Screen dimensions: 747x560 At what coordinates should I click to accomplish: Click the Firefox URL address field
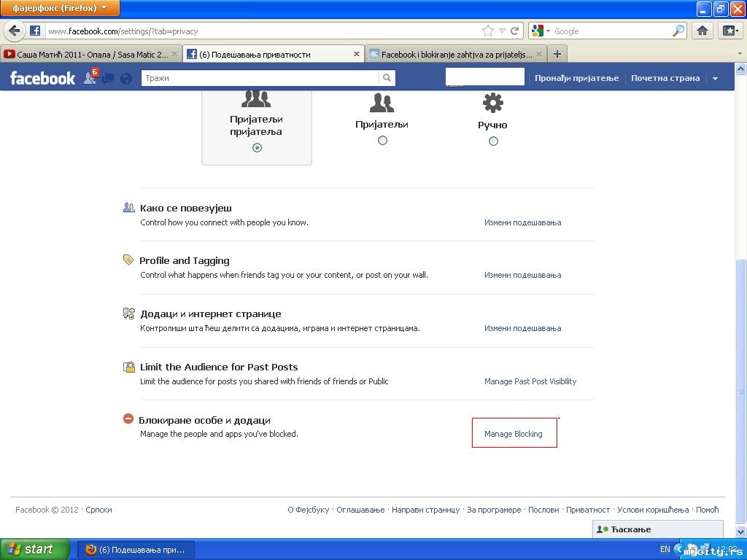point(263,31)
